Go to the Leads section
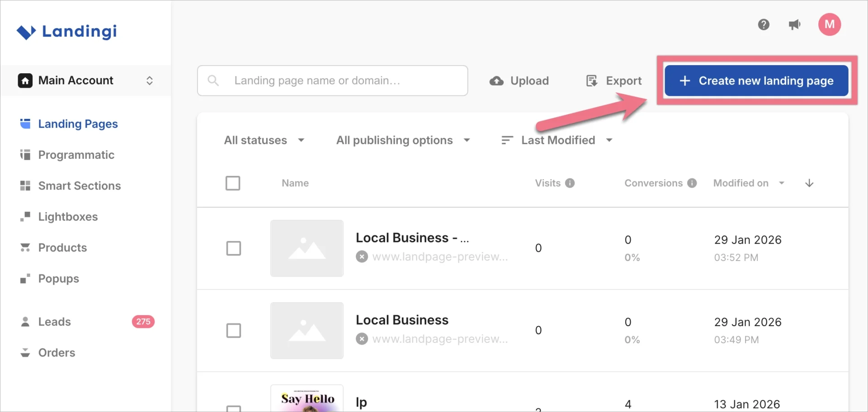 (x=55, y=322)
